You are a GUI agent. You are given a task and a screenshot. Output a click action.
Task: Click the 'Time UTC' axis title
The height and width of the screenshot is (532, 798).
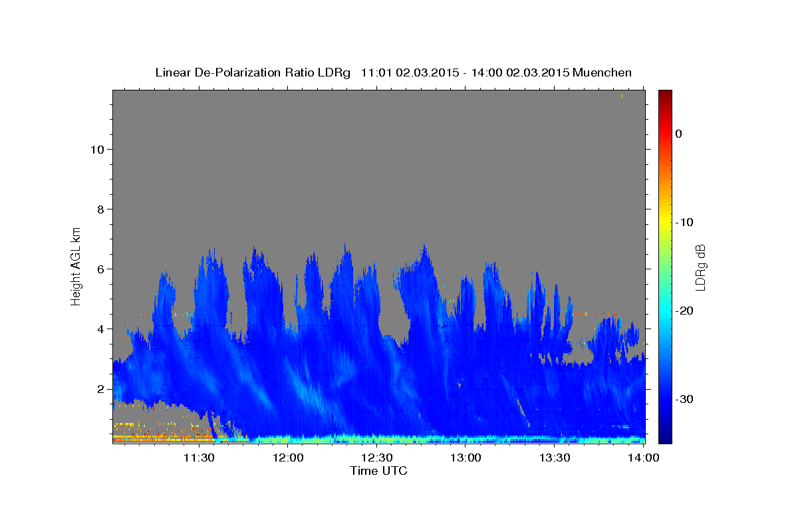pos(378,471)
